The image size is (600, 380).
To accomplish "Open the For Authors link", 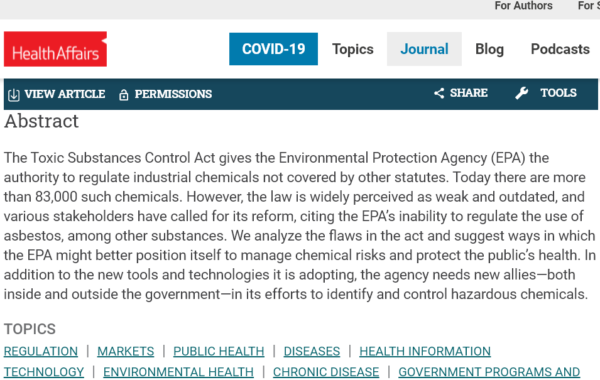I will coord(523,6).
